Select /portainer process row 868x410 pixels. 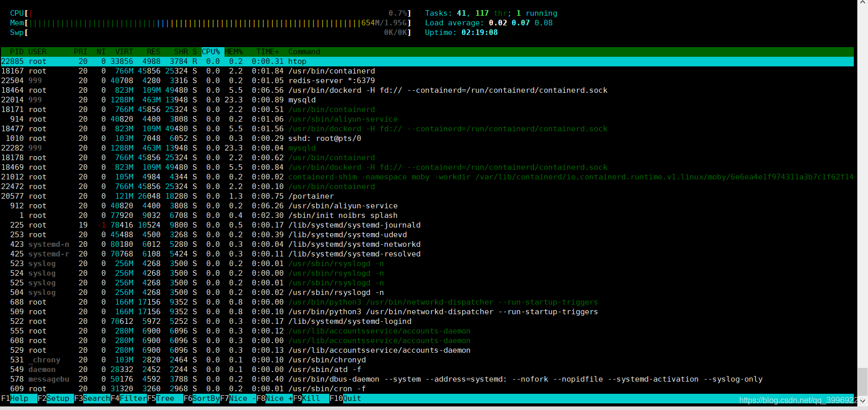[x=427, y=196]
